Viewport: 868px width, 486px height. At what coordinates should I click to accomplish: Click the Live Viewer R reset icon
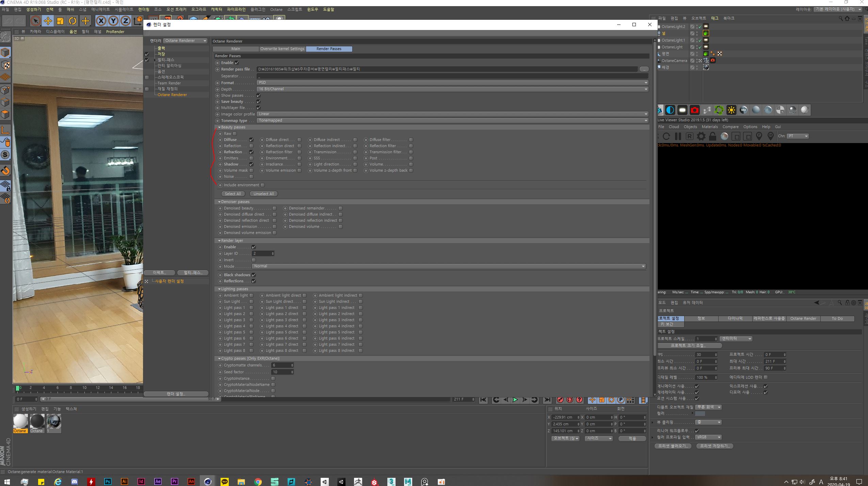click(690, 137)
